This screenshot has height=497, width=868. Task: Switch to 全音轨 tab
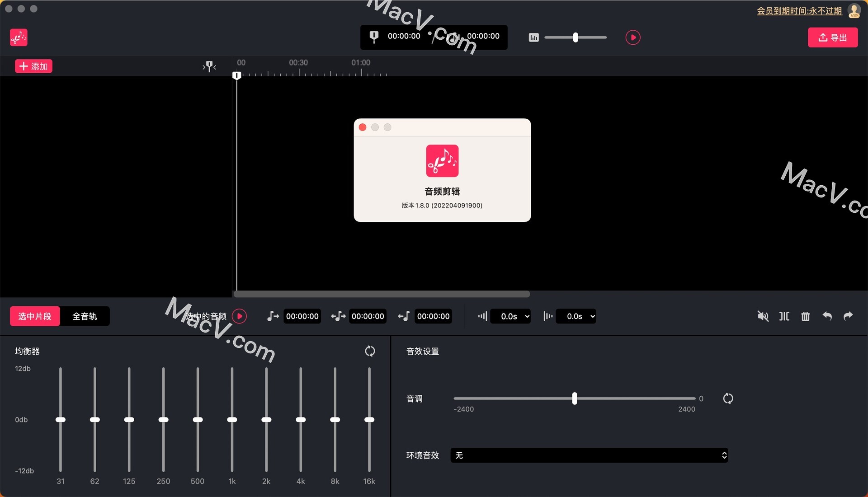click(x=85, y=316)
